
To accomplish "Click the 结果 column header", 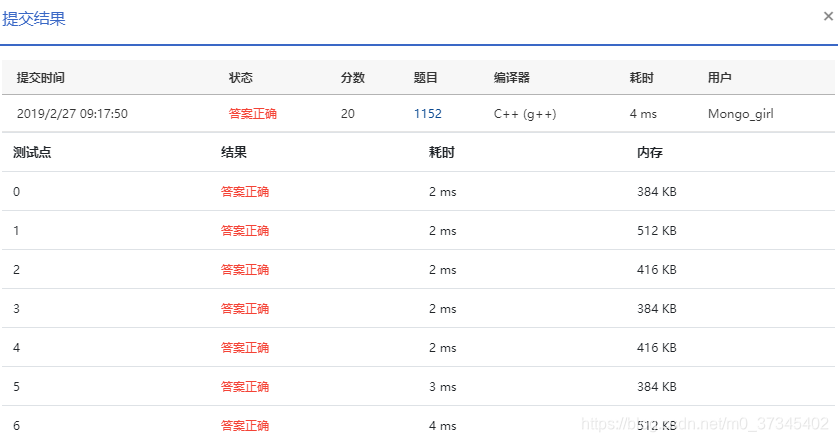I will click(234, 152).
